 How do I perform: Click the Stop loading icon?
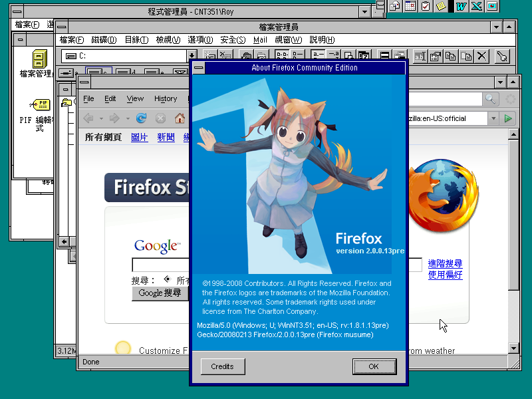tap(160, 118)
